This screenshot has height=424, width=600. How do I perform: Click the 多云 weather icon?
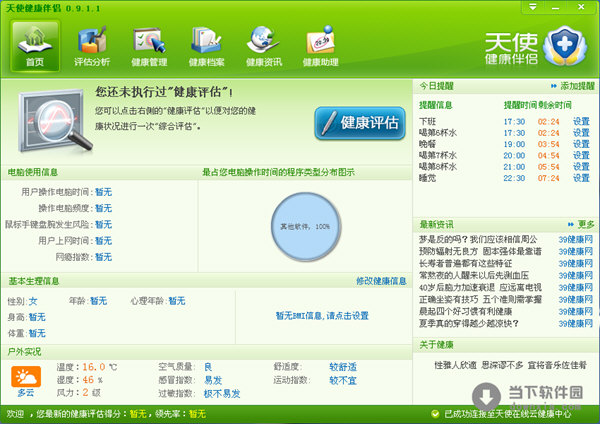(x=26, y=377)
